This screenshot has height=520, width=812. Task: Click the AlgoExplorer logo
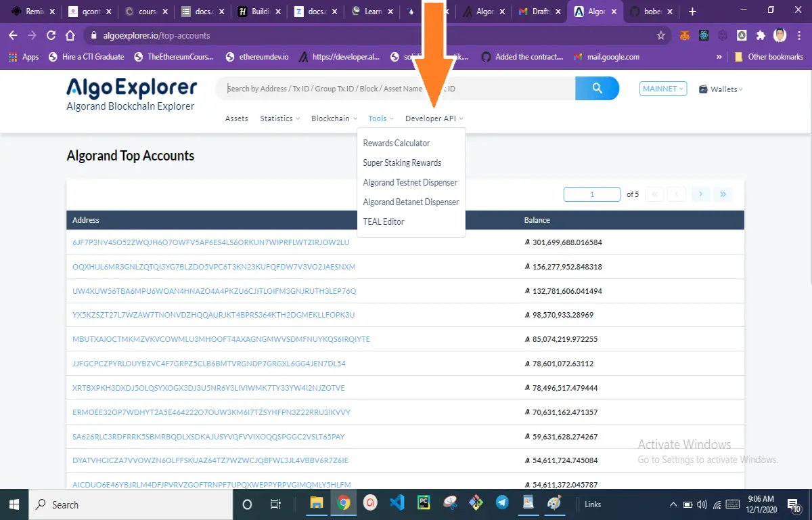(x=132, y=88)
